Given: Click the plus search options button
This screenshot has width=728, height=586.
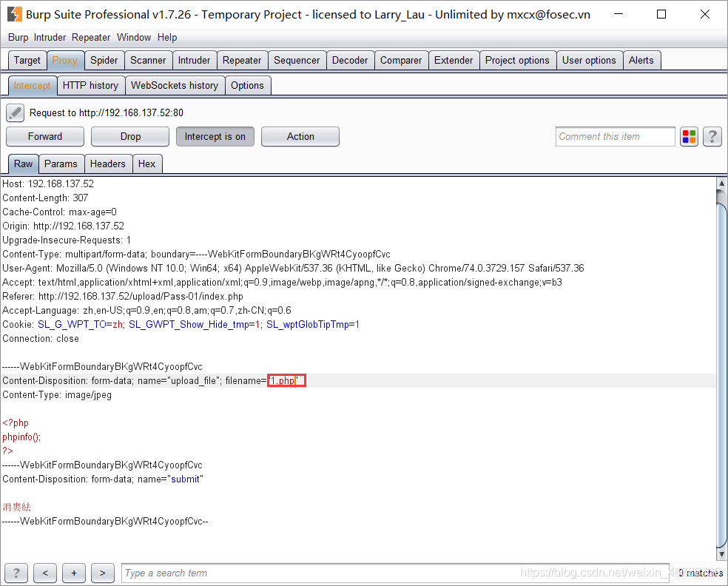Looking at the screenshot, I should (x=74, y=573).
